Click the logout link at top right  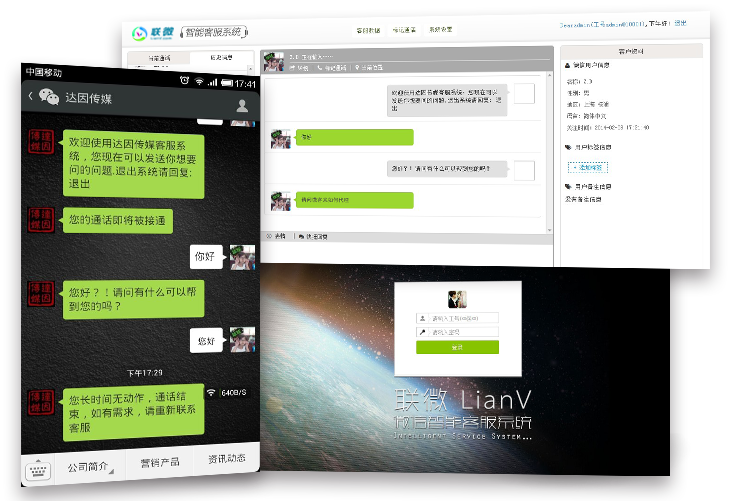pyautogui.click(x=680, y=22)
